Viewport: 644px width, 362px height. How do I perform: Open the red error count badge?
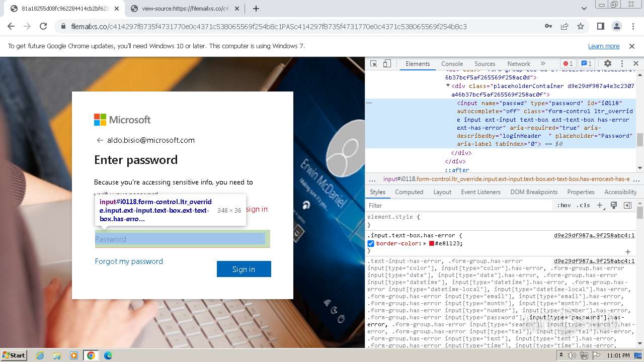pos(568,64)
